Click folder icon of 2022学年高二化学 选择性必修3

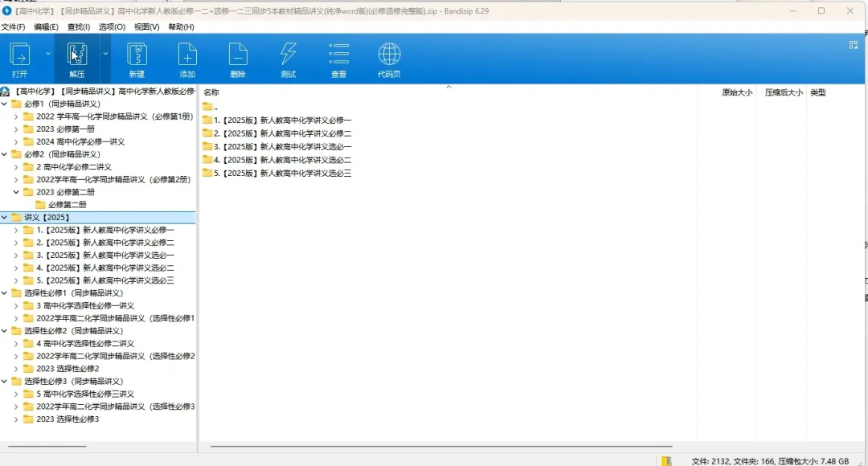pos(28,407)
